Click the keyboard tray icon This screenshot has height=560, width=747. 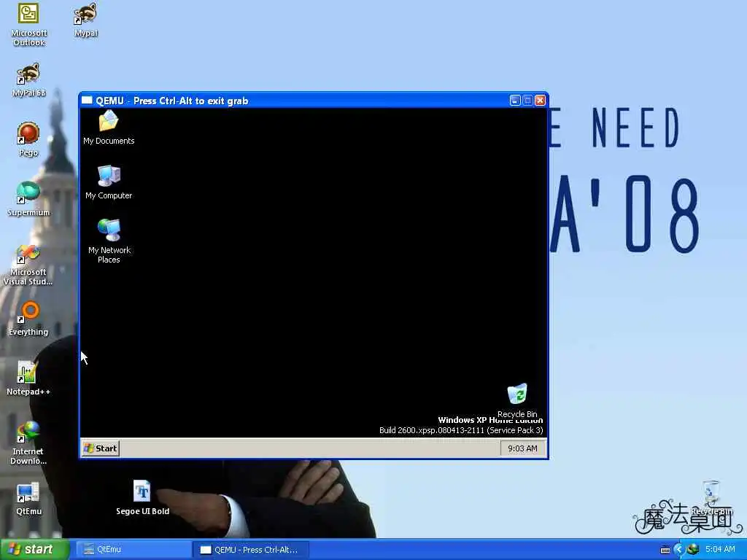pos(665,550)
